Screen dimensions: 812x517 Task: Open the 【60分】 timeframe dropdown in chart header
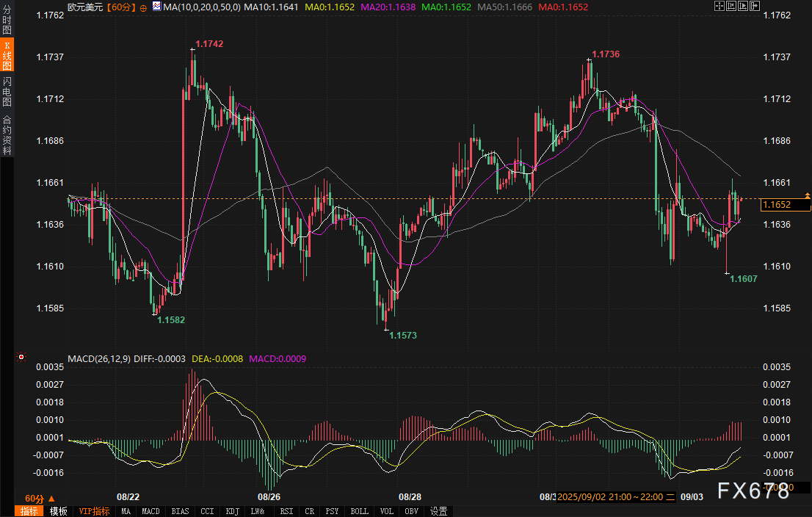tap(120, 7)
